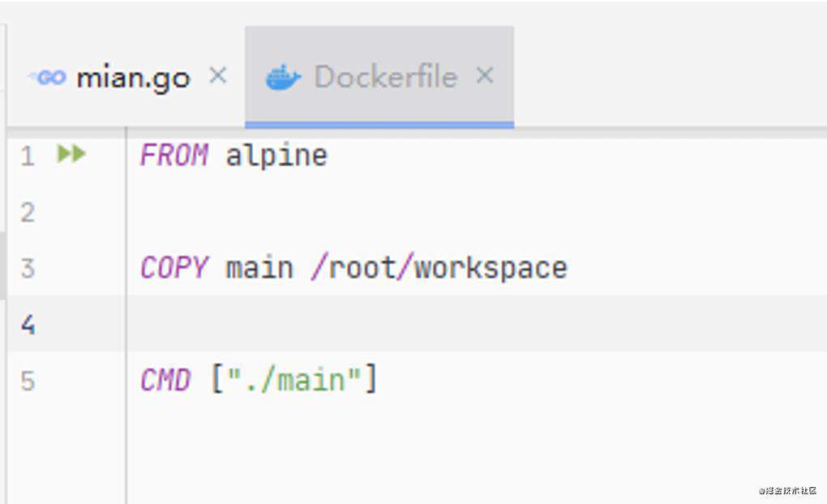Click the /root/workspace path
Screen dimensions: 827x504
[x=439, y=269]
